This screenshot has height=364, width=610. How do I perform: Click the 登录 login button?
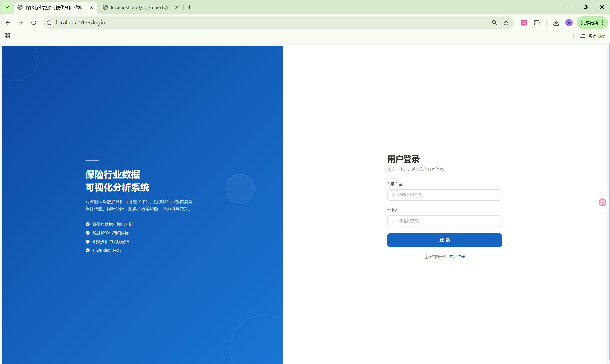coord(444,240)
